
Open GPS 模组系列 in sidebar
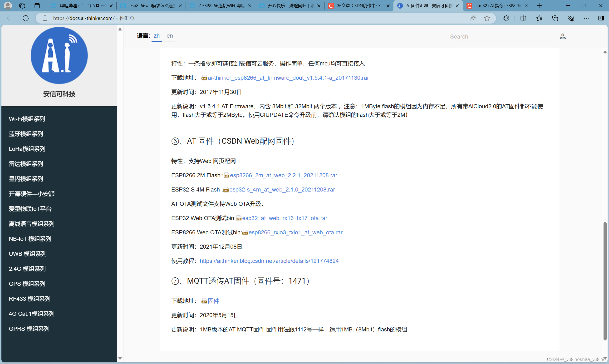coord(27,284)
